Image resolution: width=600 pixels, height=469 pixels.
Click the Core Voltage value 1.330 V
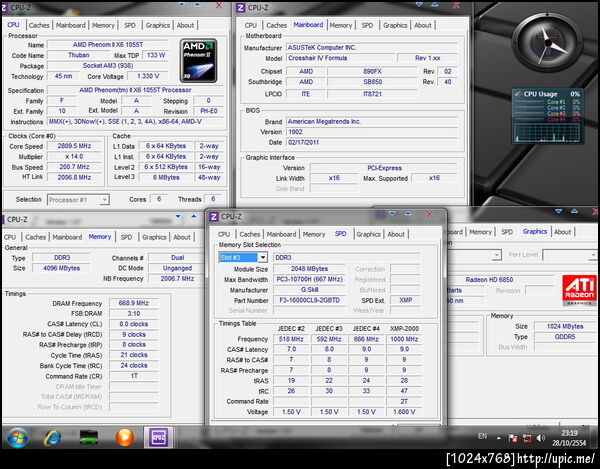[x=148, y=76]
